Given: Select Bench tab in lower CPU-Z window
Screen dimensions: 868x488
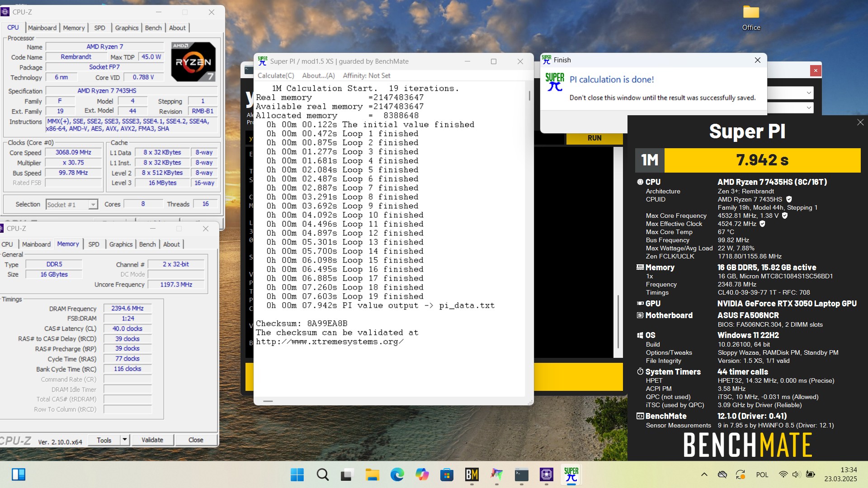Looking at the screenshot, I should [147, 244].
